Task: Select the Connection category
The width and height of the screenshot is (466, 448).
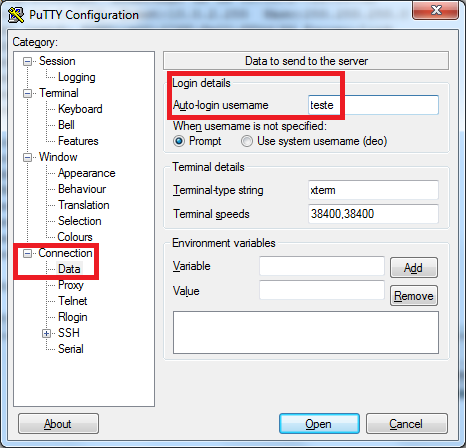Action: pyautogui.click(x=65, y=253)
